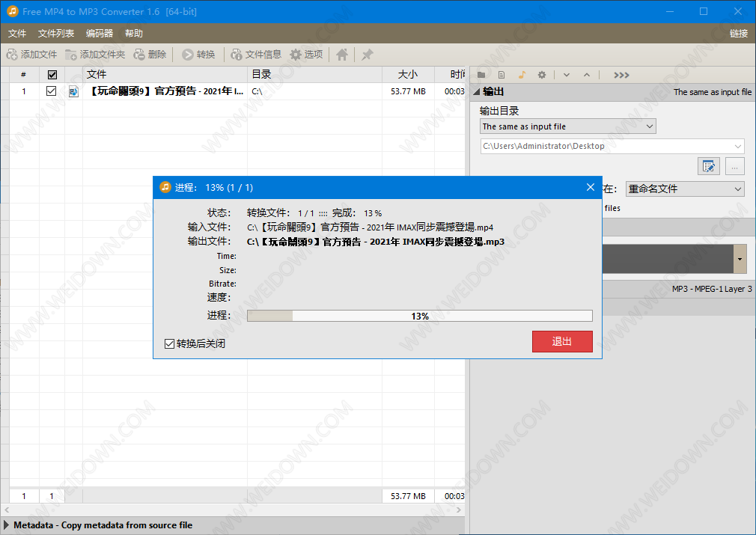
Task: Click the mp4 file icon in row 1
Action: click(x=73, y=91)
